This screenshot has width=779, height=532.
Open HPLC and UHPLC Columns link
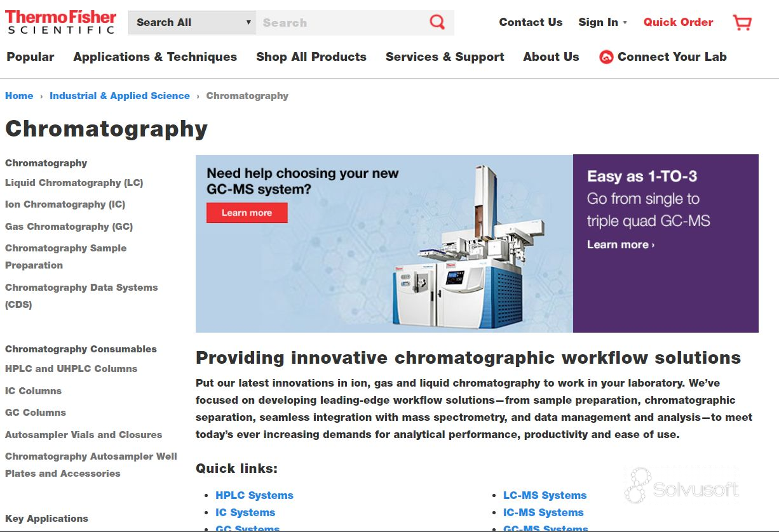[71, 369]
